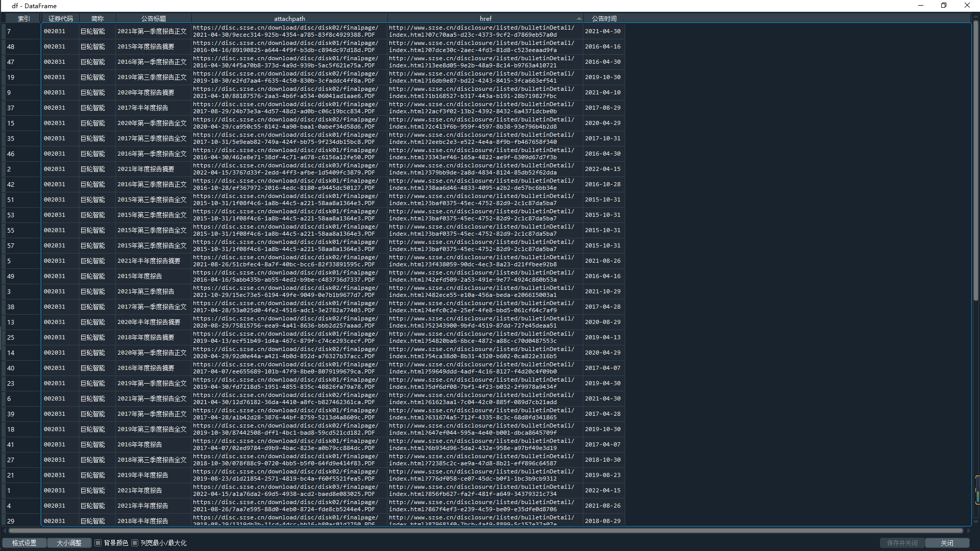Select date cell 2019-08-23

(604, 475)
